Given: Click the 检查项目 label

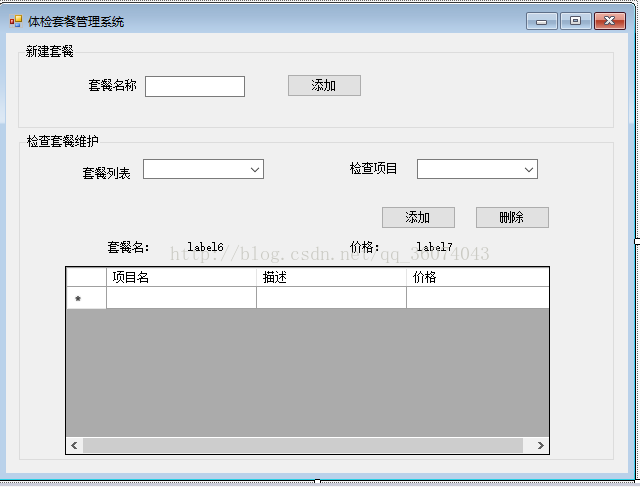Looking at the screenshot, I should 373,168.
